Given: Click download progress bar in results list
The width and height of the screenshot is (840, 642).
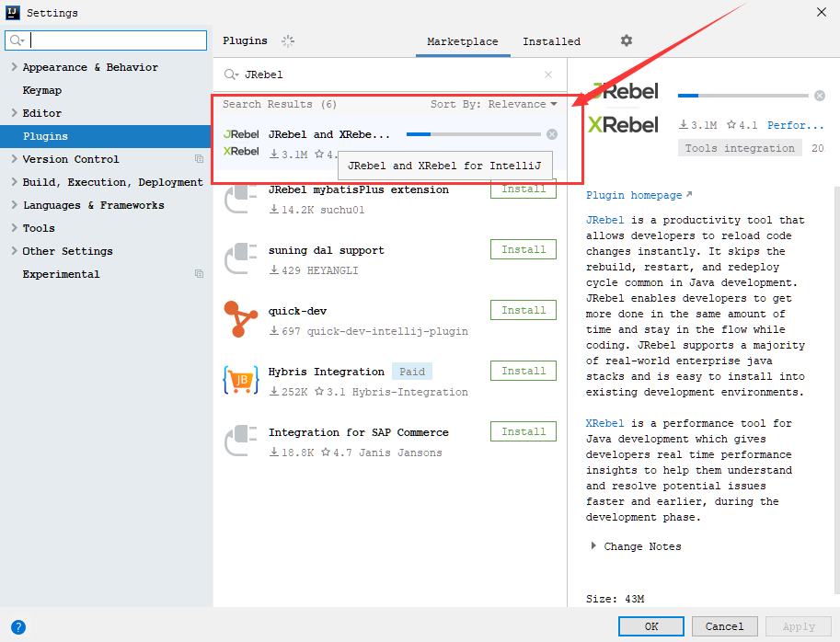Looking at the screenshot, I should (x=474, y=134).
